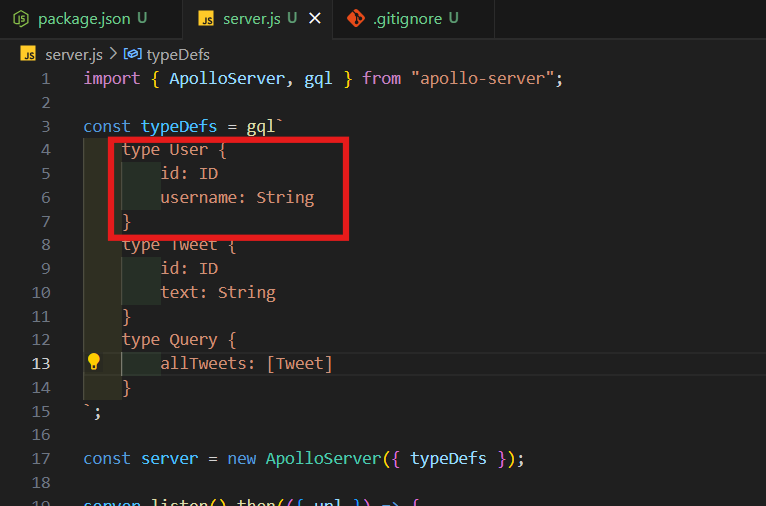This screenshot has width=766, height=506.
Task: Click line number 1 in the gutter
Action: [x=46, y=79]
